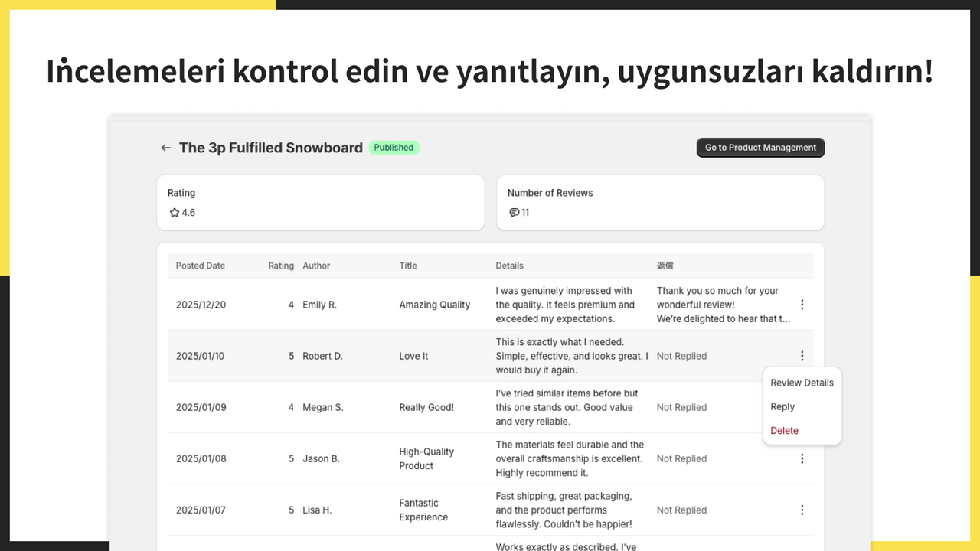Click the comment bubble icon near 11
Viewport: 980px width, 551px height.
tap(514, 213)
